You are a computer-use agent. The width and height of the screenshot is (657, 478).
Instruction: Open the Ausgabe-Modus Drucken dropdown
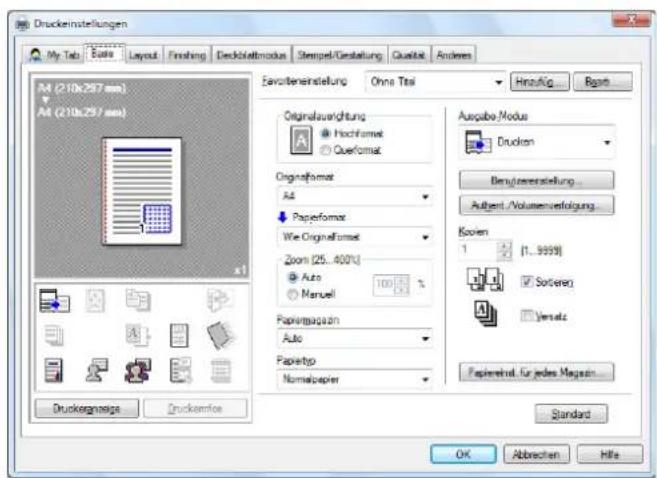point(537,142)
